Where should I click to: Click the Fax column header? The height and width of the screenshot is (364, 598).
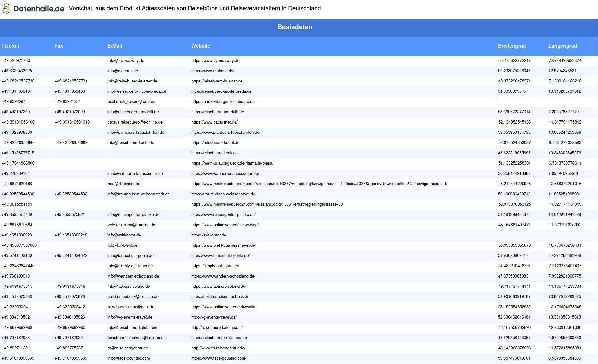pos(59,46)
